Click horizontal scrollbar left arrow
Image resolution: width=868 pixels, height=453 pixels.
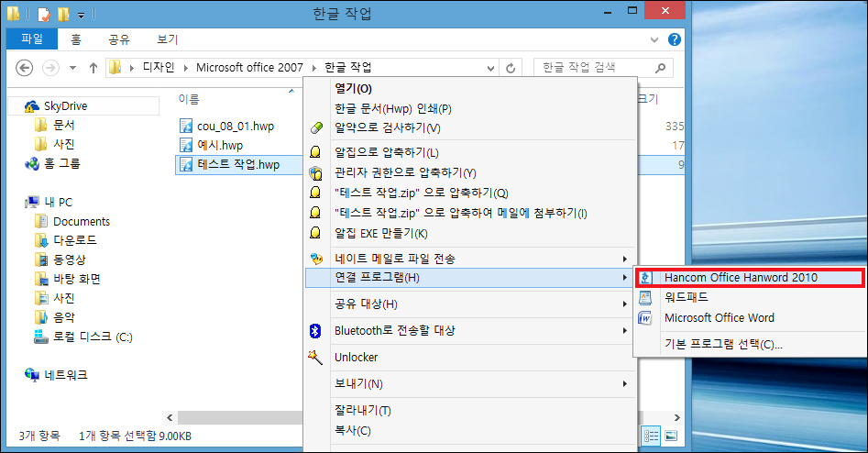click(170, 417)
